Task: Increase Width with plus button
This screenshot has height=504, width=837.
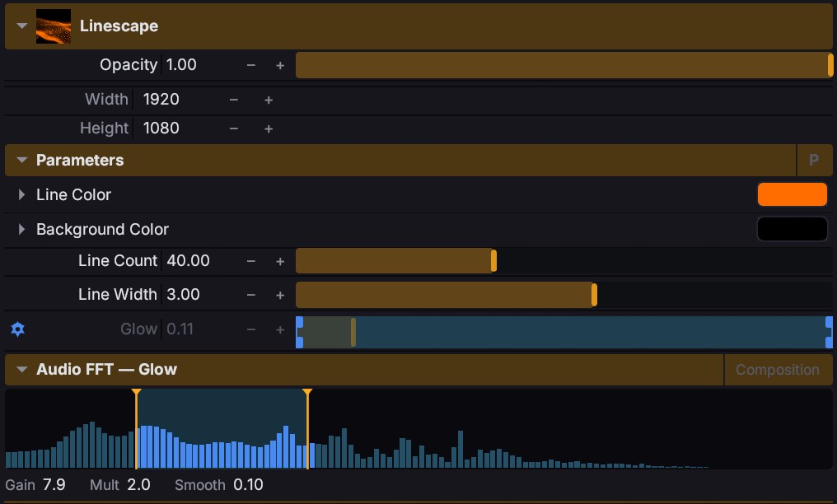Action: coord(269,100)
